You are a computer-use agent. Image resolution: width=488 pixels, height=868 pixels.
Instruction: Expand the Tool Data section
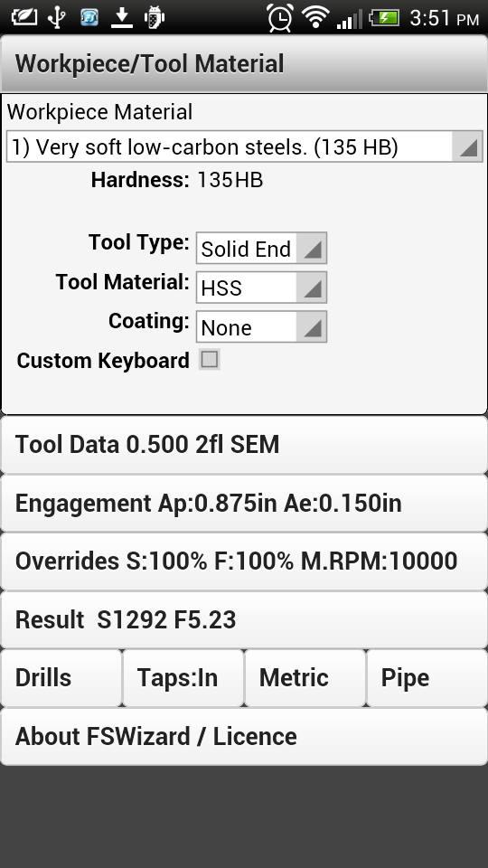click(244, 445)
